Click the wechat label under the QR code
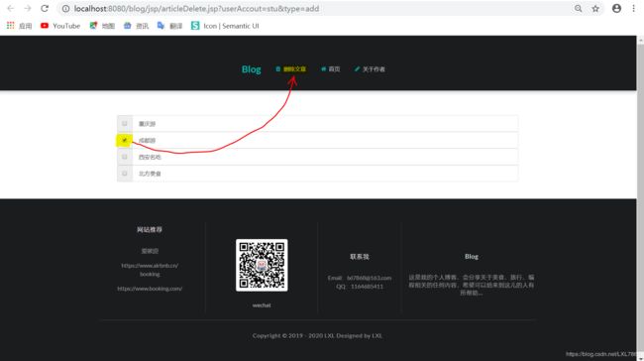 click(x=262, y=305)
